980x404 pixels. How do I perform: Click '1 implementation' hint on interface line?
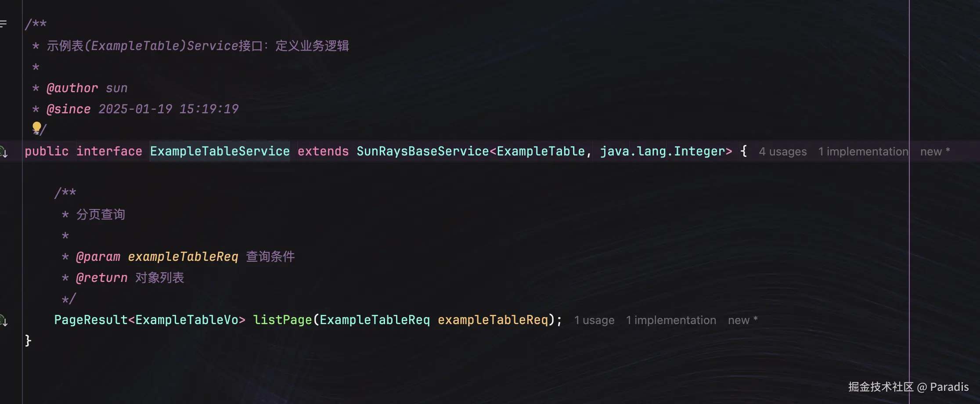pyautogui.click(x=863, y=151)
